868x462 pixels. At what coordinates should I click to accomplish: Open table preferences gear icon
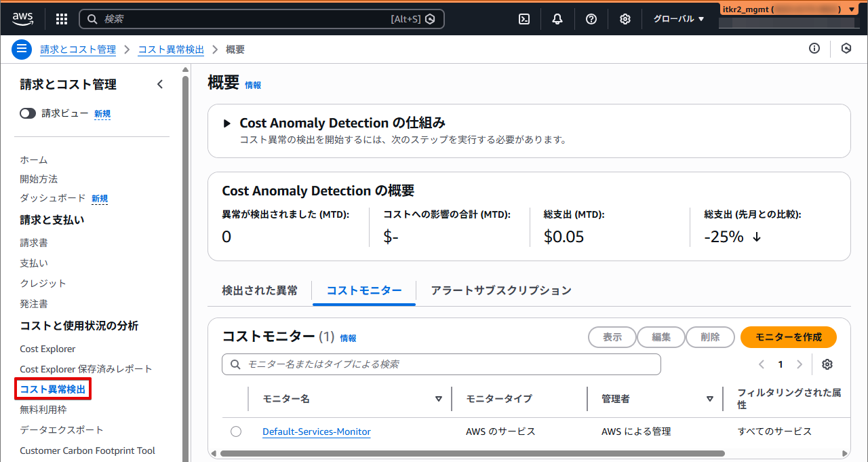(827, 364)
